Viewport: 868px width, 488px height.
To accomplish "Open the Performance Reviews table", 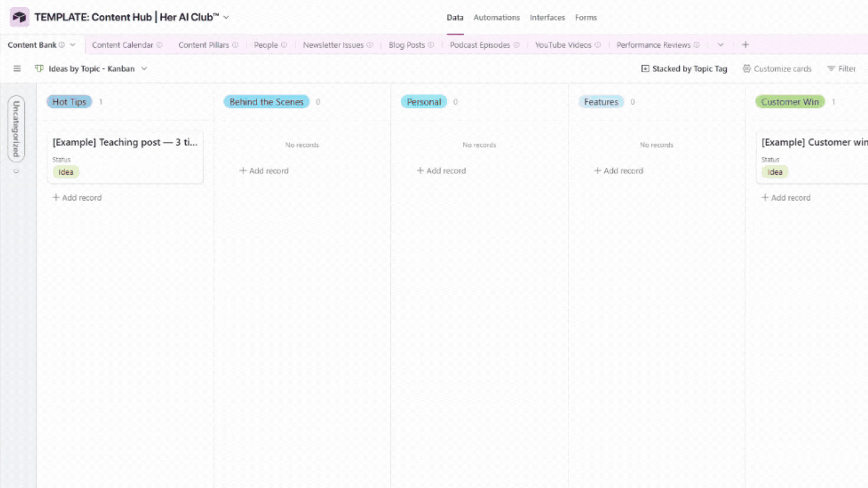I will click(x=653, y=45).
